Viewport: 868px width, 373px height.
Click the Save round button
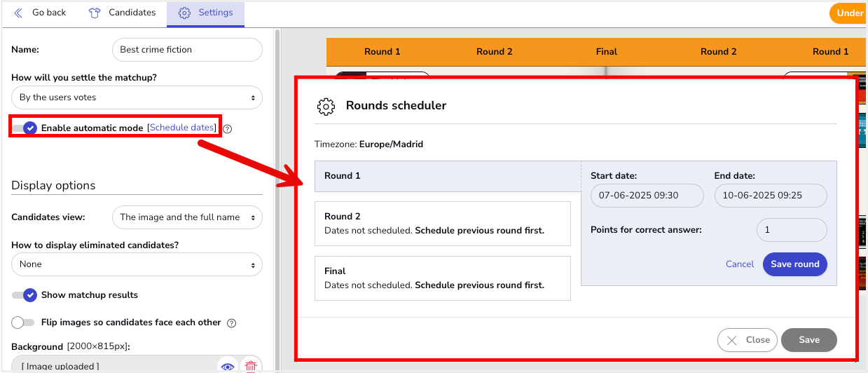tap(794, 264)
